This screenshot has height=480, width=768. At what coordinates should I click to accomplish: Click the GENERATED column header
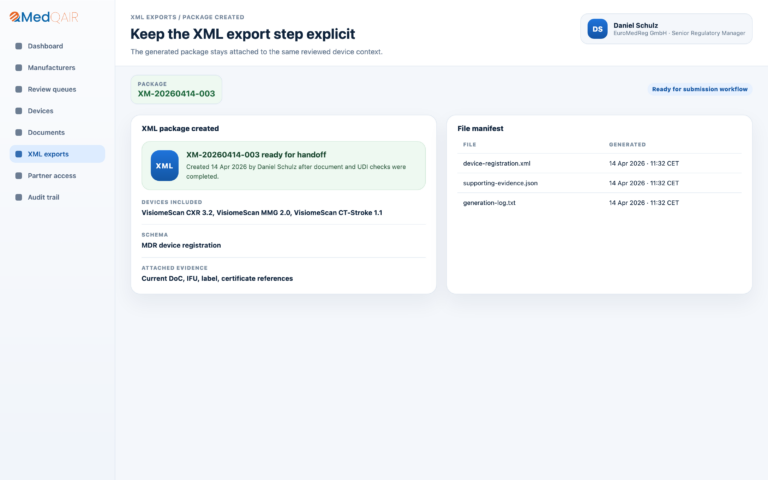[627, 144]
